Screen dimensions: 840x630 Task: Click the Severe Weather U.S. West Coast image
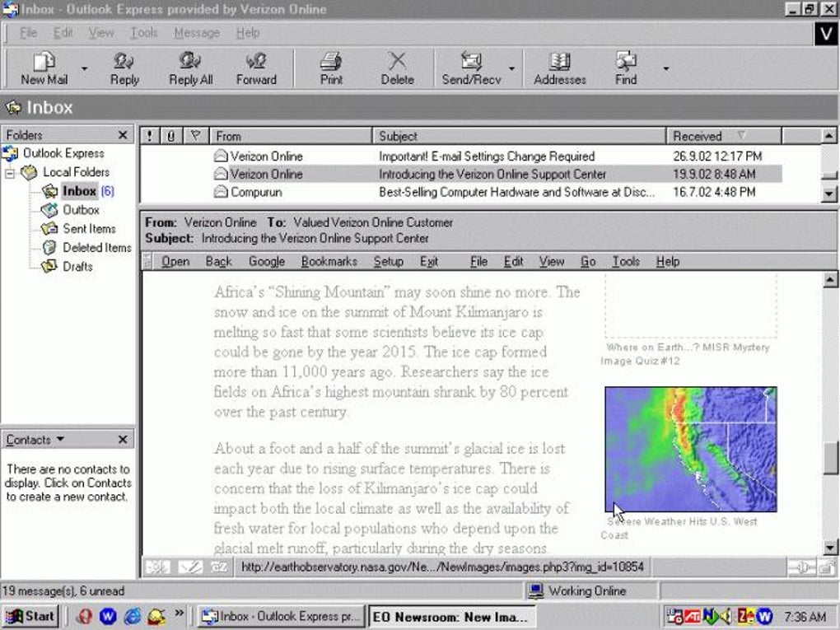691,449
